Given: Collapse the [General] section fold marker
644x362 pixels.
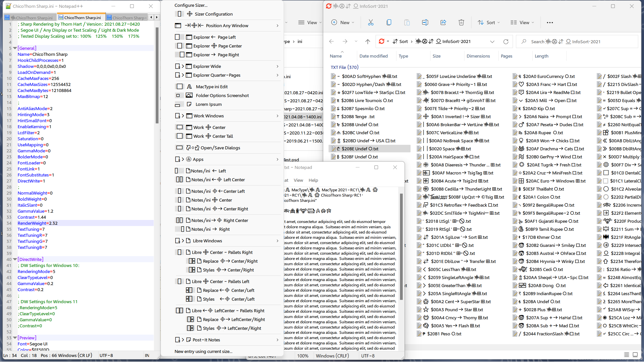Looking at the screenshot, I should pos(15,48).
